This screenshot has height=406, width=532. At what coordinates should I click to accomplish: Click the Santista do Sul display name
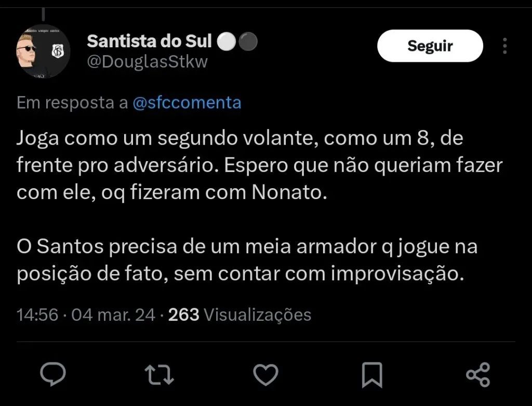(x=149, y=41)
